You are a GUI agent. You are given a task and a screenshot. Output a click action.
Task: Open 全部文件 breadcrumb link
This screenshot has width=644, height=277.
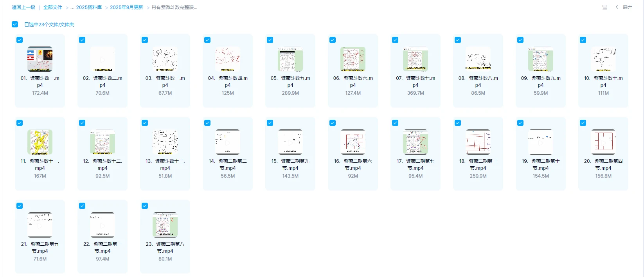[x=52, y=7]
